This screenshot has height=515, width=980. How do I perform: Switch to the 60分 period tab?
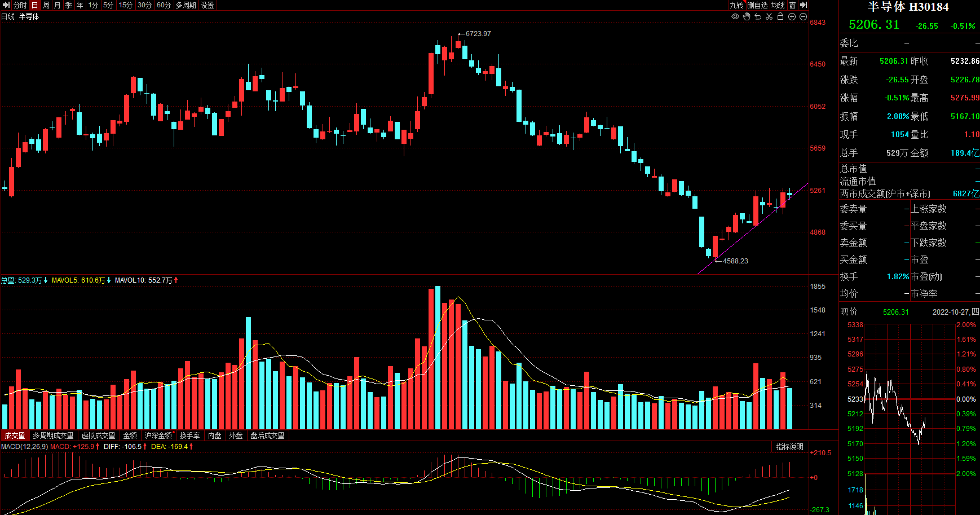pyautogui.click(x=164, y=5)
